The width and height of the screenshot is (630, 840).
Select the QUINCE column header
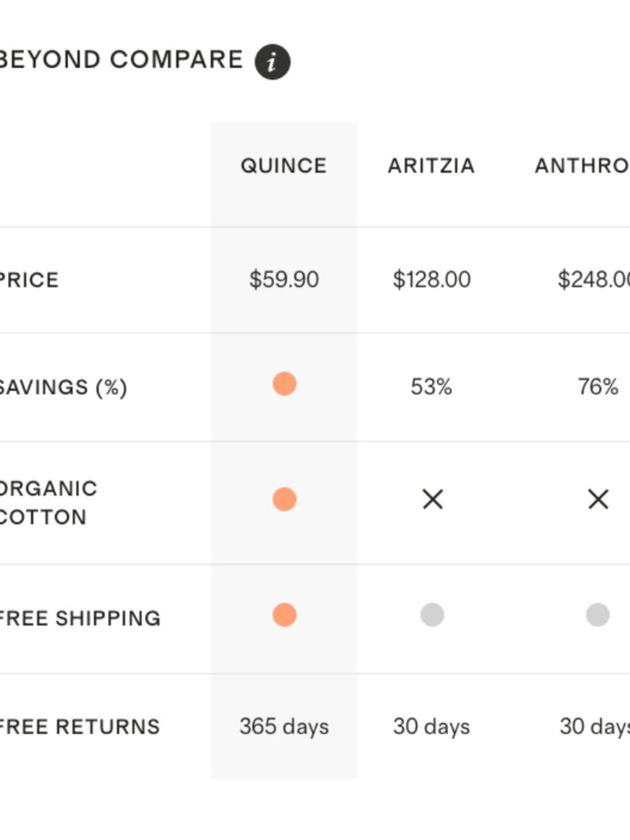point(283,166)
